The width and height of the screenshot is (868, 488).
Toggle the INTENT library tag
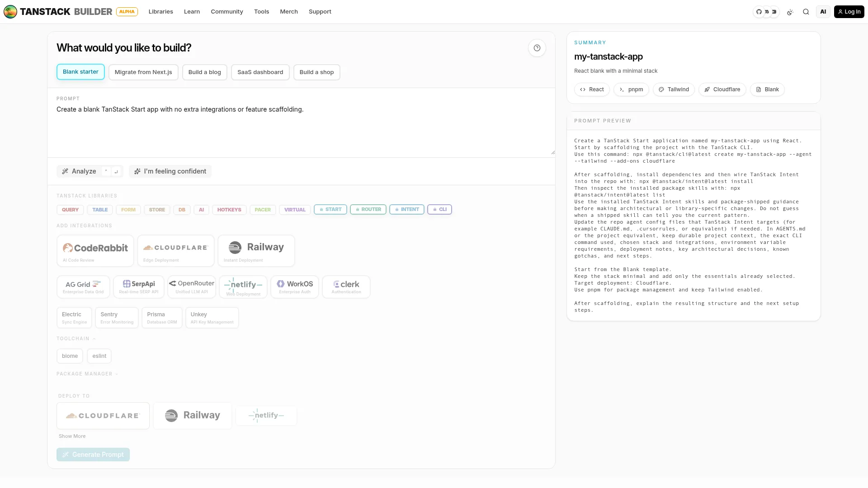(407, 210)
